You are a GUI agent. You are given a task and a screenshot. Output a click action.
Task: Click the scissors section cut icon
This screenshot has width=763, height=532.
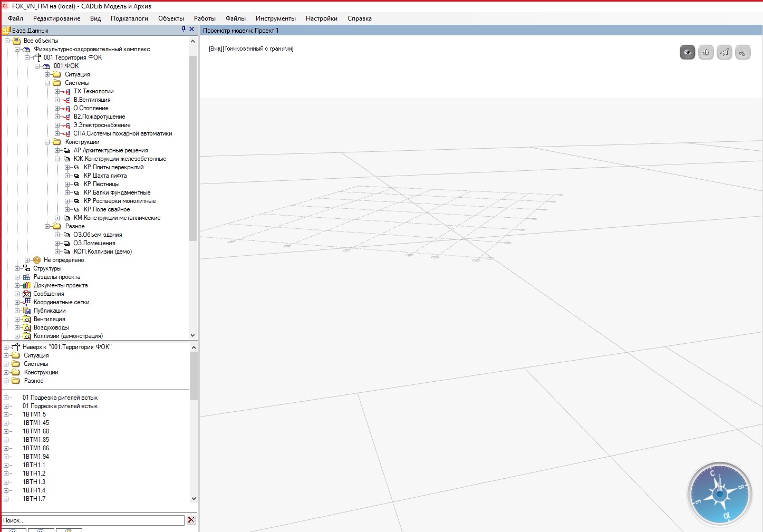click(x=742, y=52)
